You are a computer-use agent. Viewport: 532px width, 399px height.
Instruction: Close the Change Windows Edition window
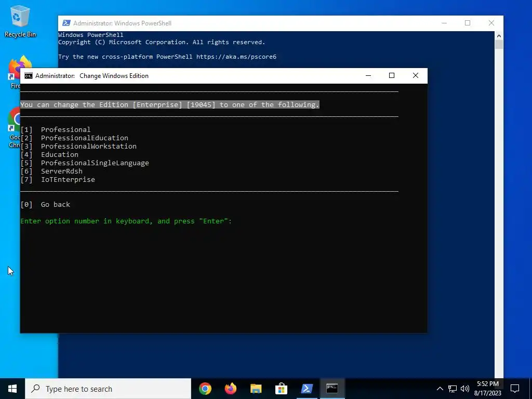(x=415, y=76)
